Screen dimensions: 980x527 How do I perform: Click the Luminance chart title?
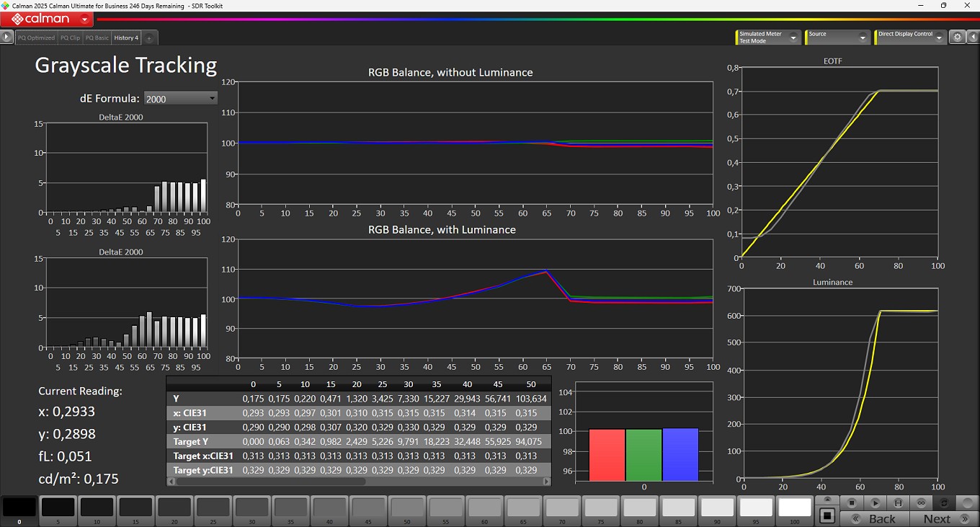[832, 282]
